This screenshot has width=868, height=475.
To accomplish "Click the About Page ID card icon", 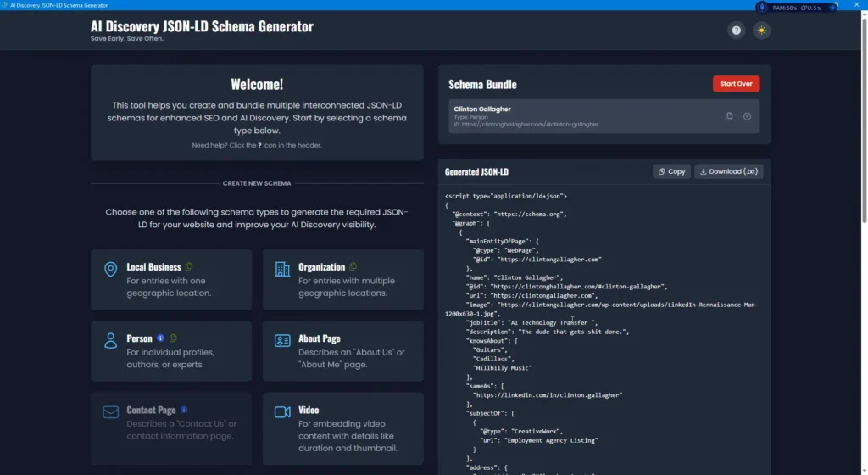I will [x=282, y=340].
